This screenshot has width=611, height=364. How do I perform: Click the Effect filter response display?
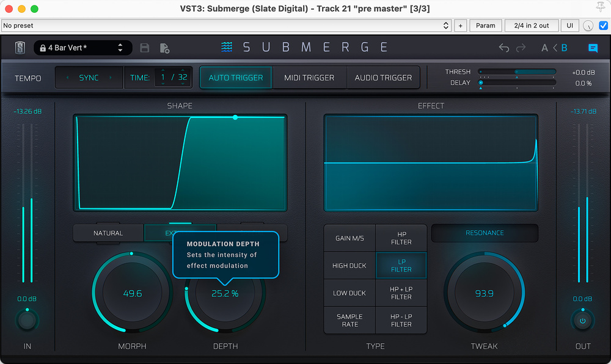431,163
